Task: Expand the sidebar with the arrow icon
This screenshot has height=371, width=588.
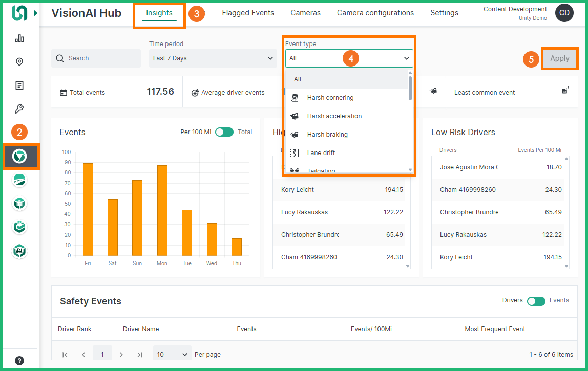Action: 35,13
